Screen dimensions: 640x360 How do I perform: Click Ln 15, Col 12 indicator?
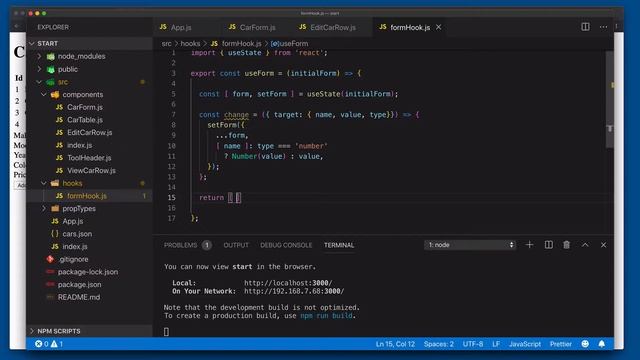coord(395,344)
